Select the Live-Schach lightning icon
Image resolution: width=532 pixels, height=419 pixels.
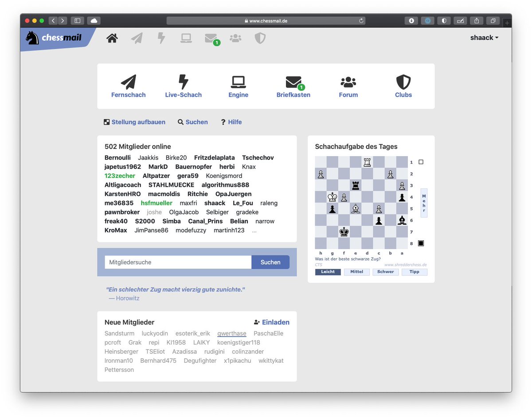click(x=183, y=82)
